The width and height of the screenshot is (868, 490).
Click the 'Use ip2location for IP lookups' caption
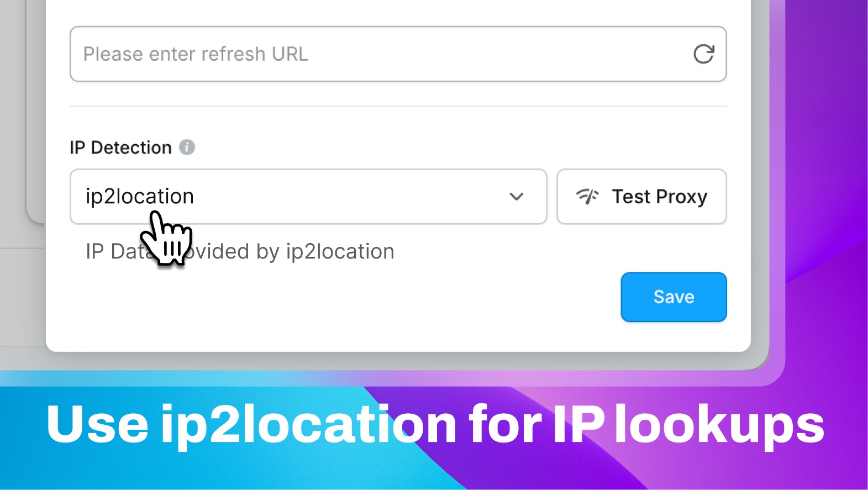[x=434, y=424]
